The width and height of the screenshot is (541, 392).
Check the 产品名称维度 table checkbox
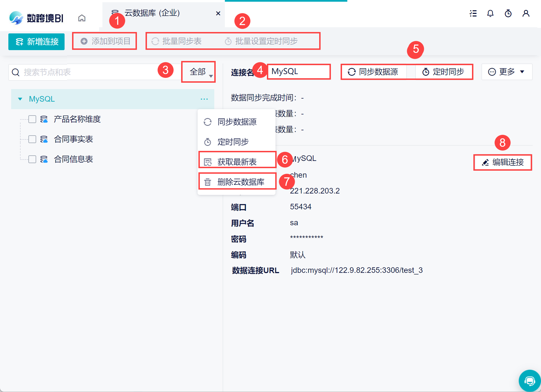pyautogui.click(x=32, y=119)
